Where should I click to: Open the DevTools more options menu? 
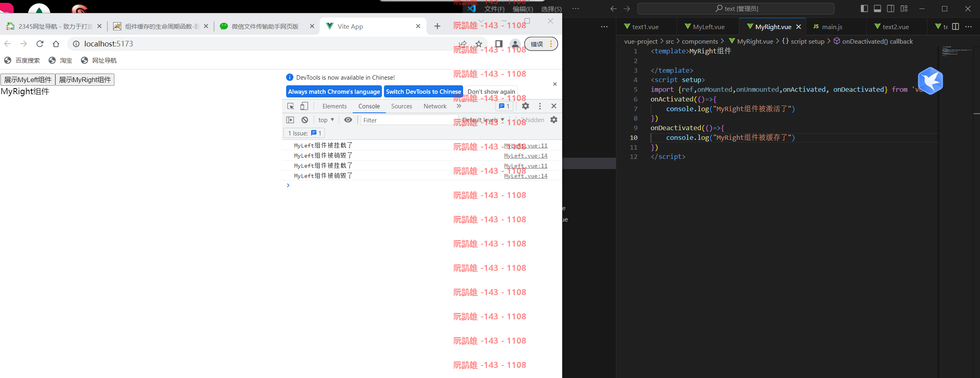click(540, 106)
